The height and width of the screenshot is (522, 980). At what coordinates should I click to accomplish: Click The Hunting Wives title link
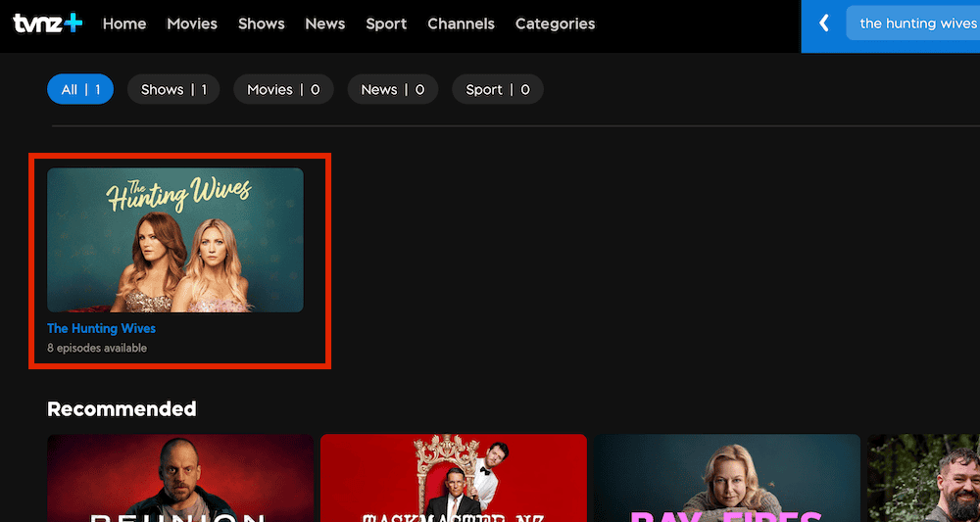pyautogui.click(x=101, y=328)
